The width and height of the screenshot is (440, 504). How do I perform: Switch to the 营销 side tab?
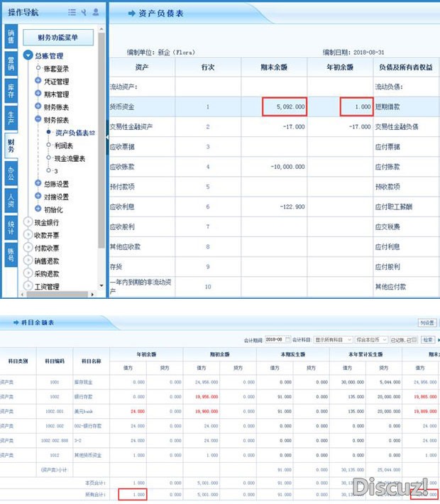pyautogui.click(x=11, y=63)
